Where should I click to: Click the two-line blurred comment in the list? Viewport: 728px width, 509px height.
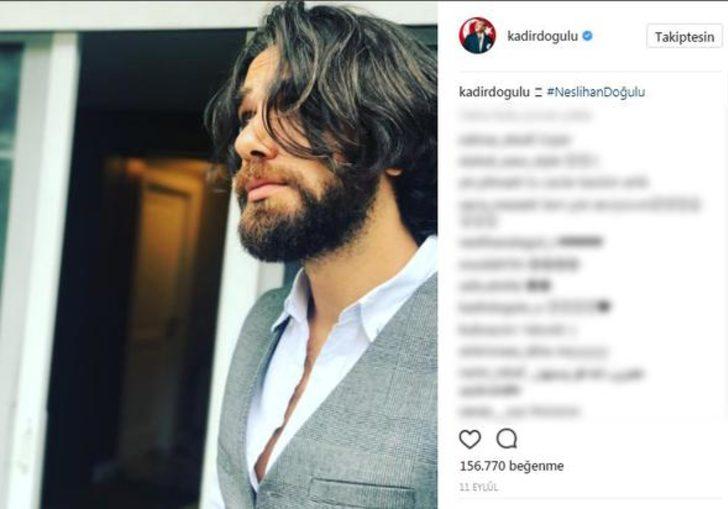[579, 212]
